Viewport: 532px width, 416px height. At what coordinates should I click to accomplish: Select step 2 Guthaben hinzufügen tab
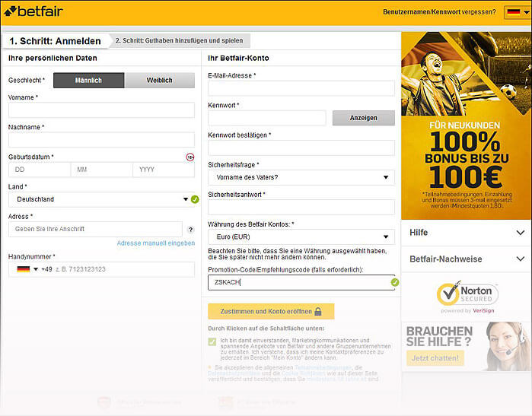pyautogui.click(x=180, y=40)
